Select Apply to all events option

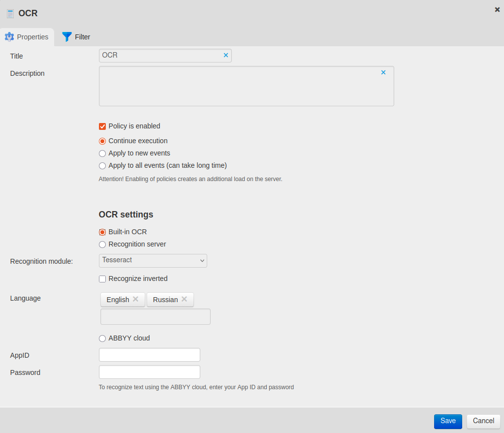click(102, 166)
